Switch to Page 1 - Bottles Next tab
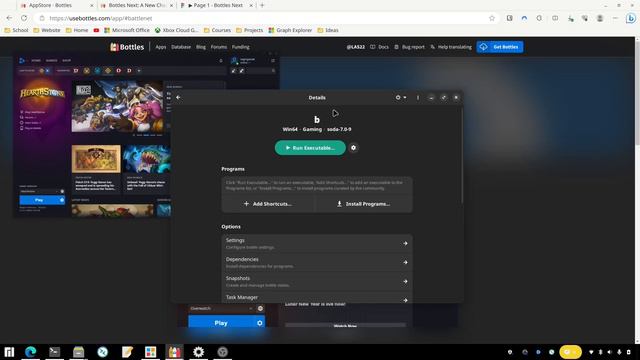 tap(216, 5)
